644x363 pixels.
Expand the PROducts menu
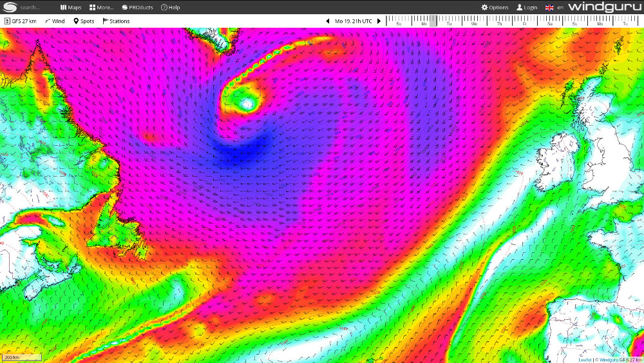coord(137,8)
